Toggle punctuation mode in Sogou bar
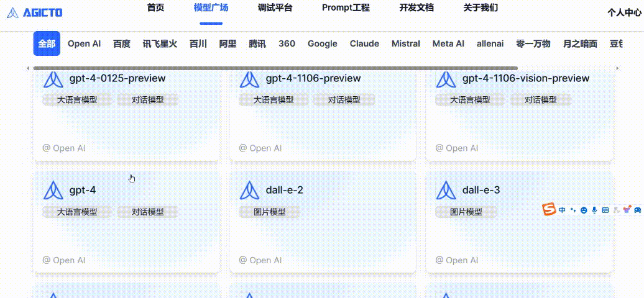644x298 pixels. 573,210
